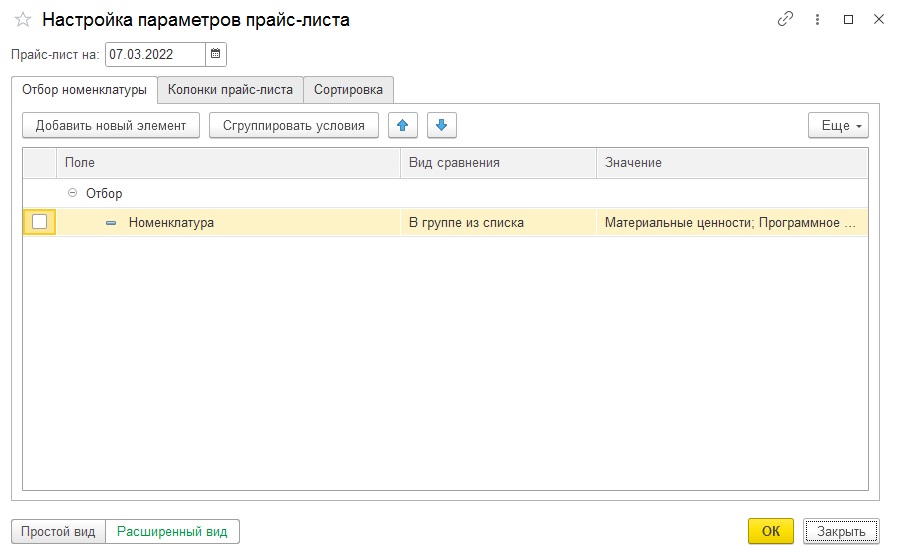
Task: Click Добавить новый элемент button
Action: point(111,125)
